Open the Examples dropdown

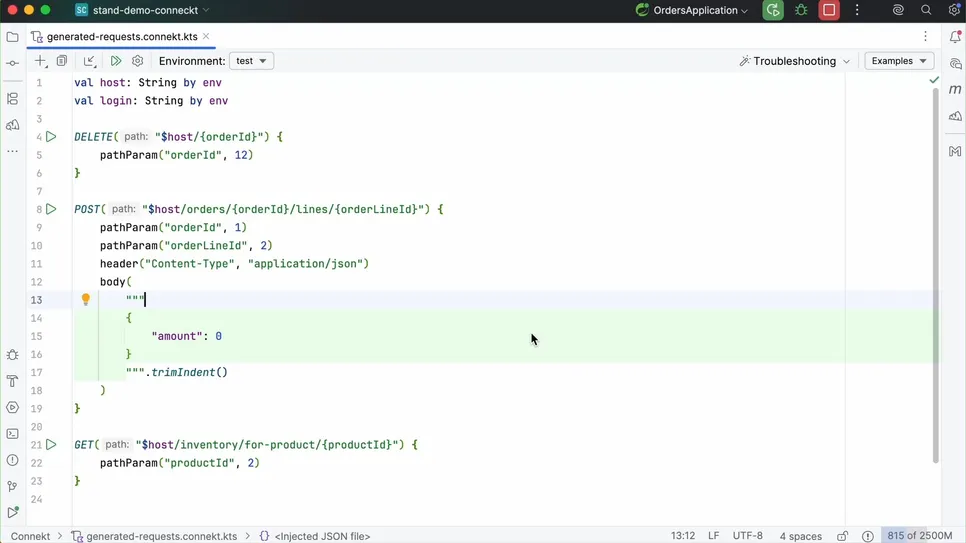point(899,61)
